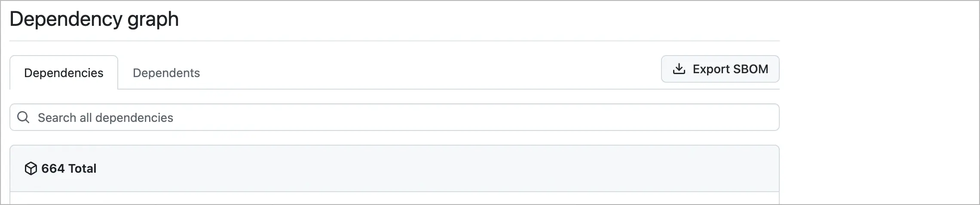The height and width of the screenshot is (205, 980).
Task: Click the Dependency graph heading
Action: pyautogui.click(x=94, y=19)
